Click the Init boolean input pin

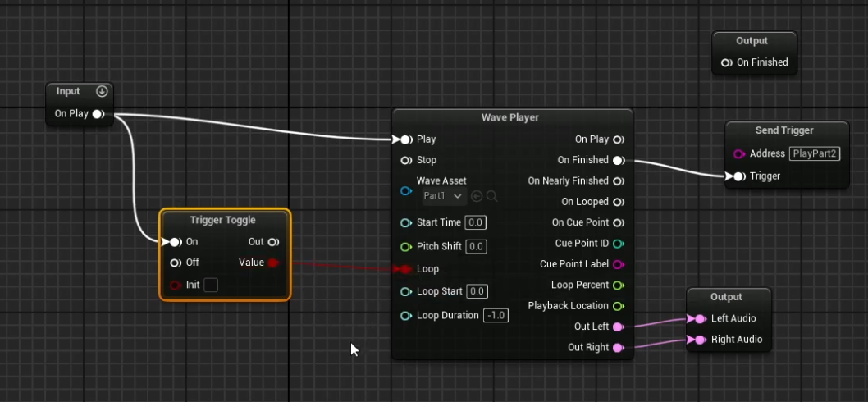[176, 286]
